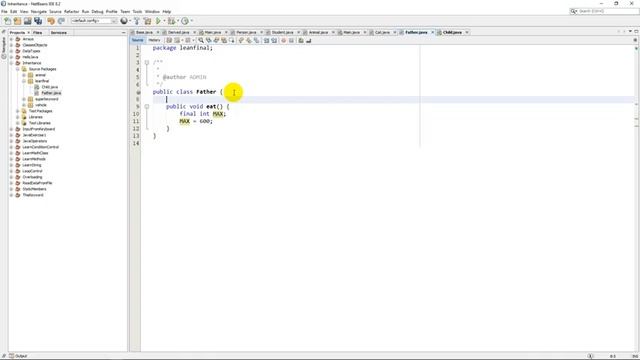
Task: Collapse the eat() method code fold
Action: tap(147, 107)
